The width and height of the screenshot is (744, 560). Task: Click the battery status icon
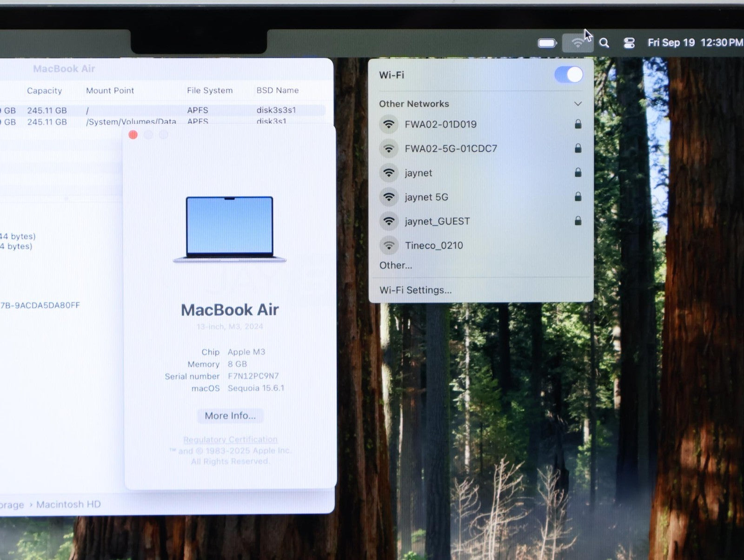coord(547,43)
